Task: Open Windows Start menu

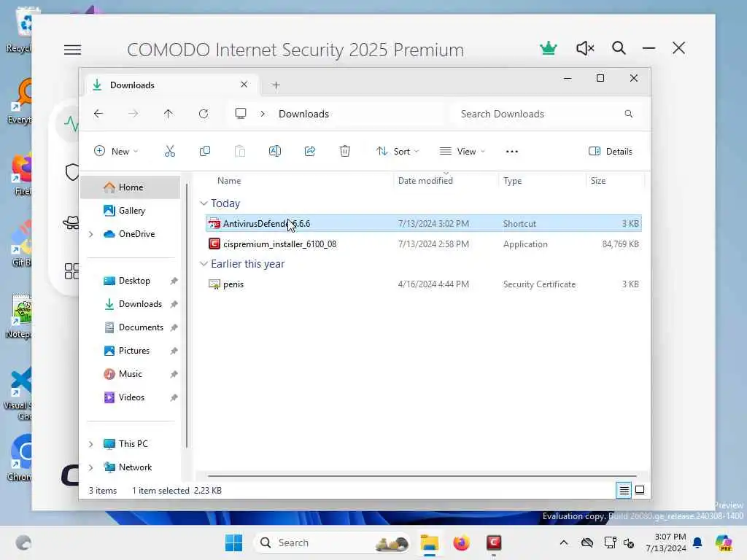Action: (233, 542)
